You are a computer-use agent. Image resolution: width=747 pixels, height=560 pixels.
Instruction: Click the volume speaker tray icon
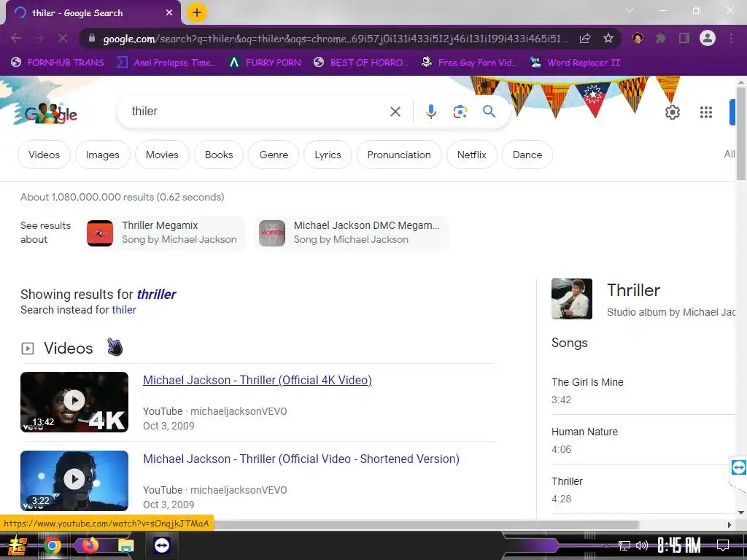point(642,545)
